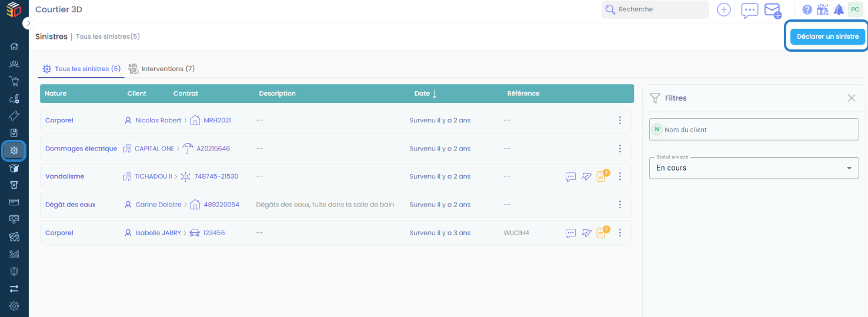Open the Vandalisme claim
Viewport: 868px width, 317px height.
[x=65, y=176]
